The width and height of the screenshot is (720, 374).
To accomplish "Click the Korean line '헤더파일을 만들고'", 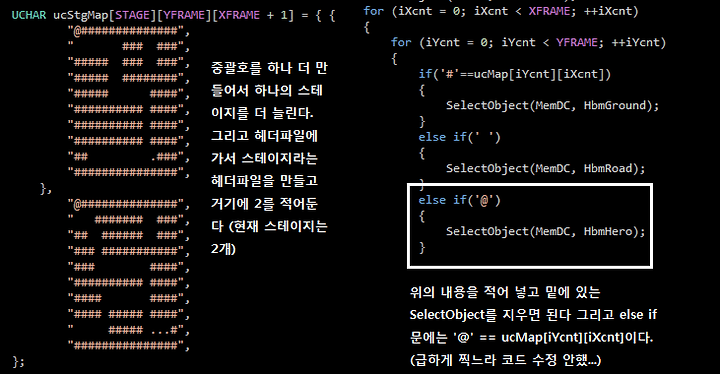I will [x=264, y=181].
